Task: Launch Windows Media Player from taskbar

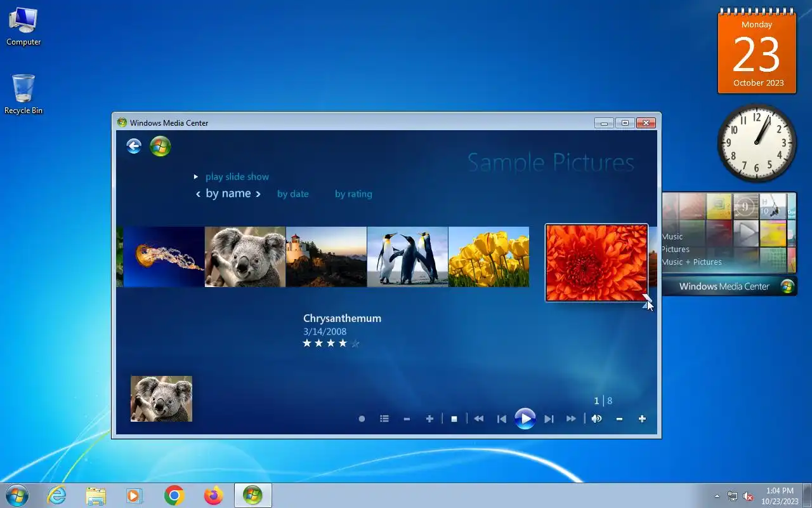Action: click(x=134, y=495)
